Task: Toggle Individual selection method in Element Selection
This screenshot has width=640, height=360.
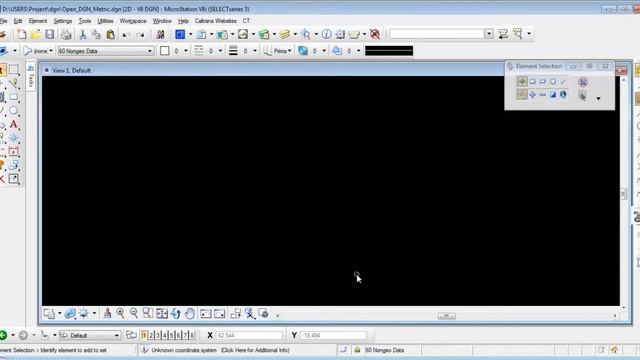Action: [x=522, y=82]
